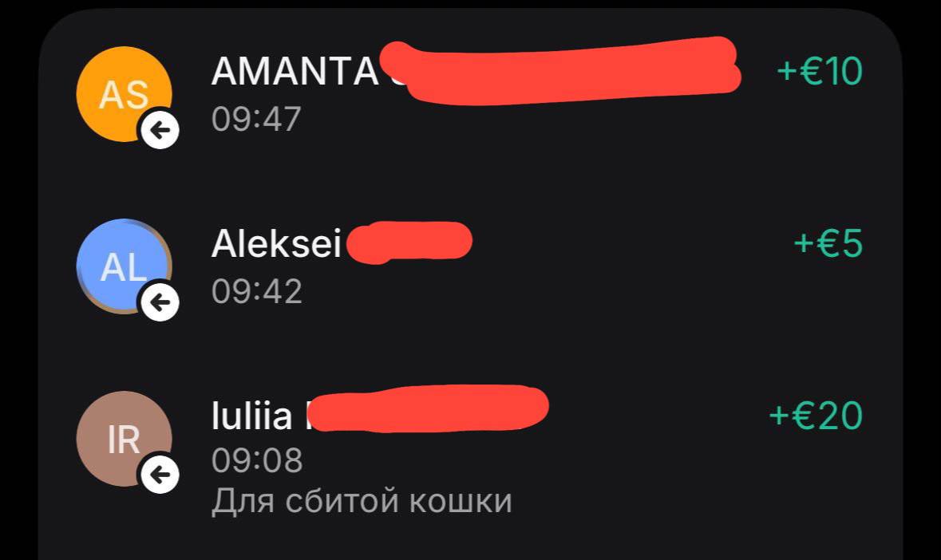Select the +€5 amount
941x560 pixels.
point(828,243)
